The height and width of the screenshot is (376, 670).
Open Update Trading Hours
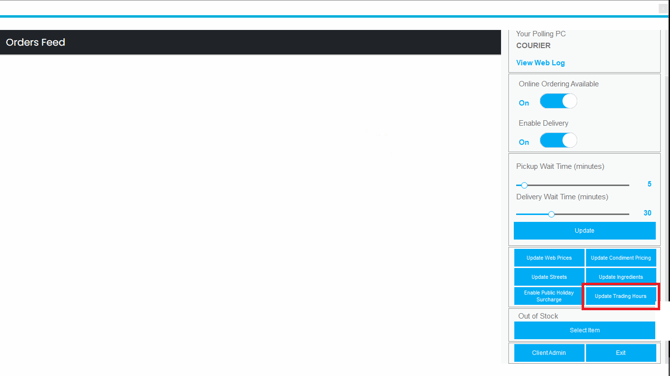click(621, 296)
